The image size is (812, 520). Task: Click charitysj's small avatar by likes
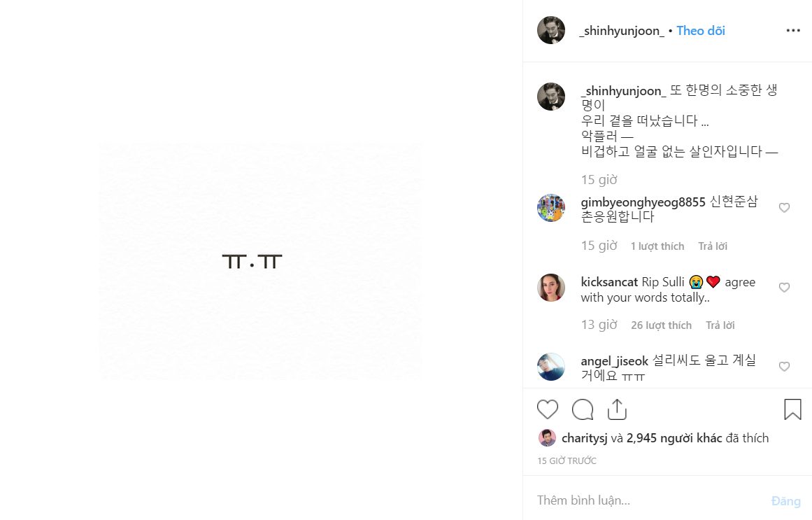pos(547,438)
